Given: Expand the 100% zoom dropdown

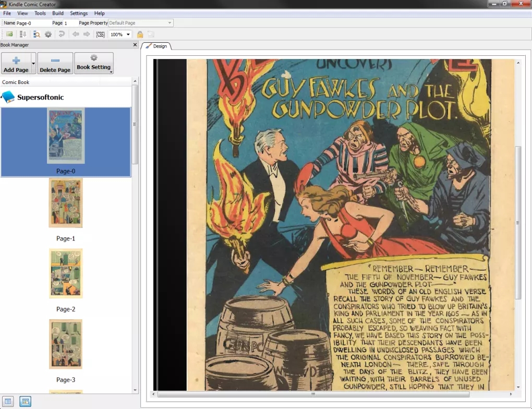Looking at the screenshot, I should (x=128, y=34).
